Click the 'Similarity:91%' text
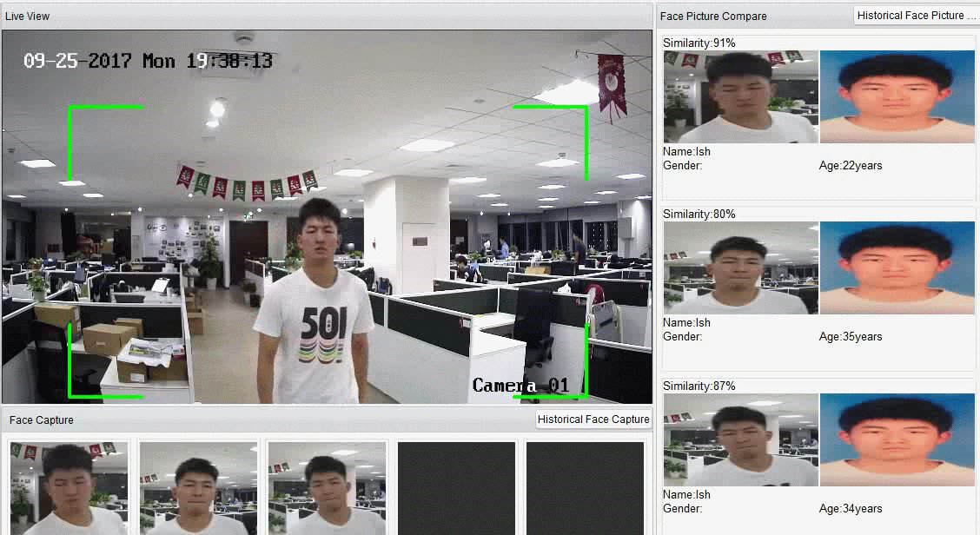The height and width of the screenshot is (535, 980). click(699, 43)
